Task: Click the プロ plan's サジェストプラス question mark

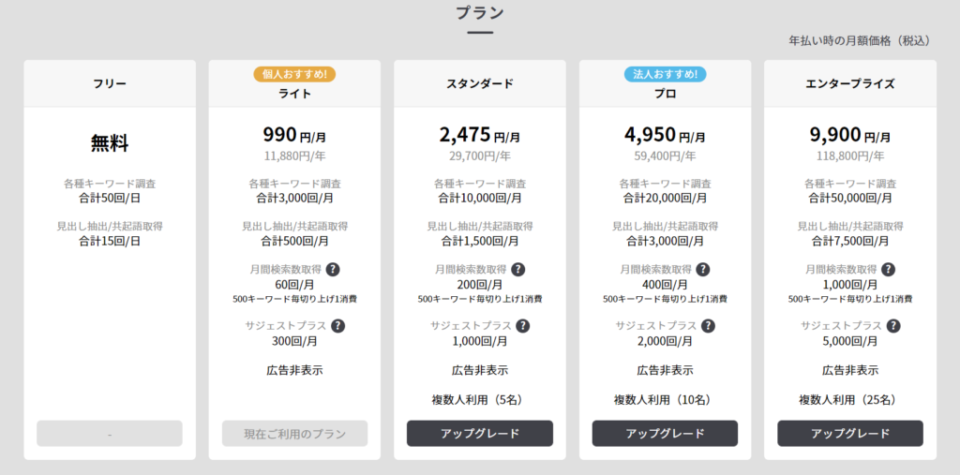Action: [x=708, y=326]
